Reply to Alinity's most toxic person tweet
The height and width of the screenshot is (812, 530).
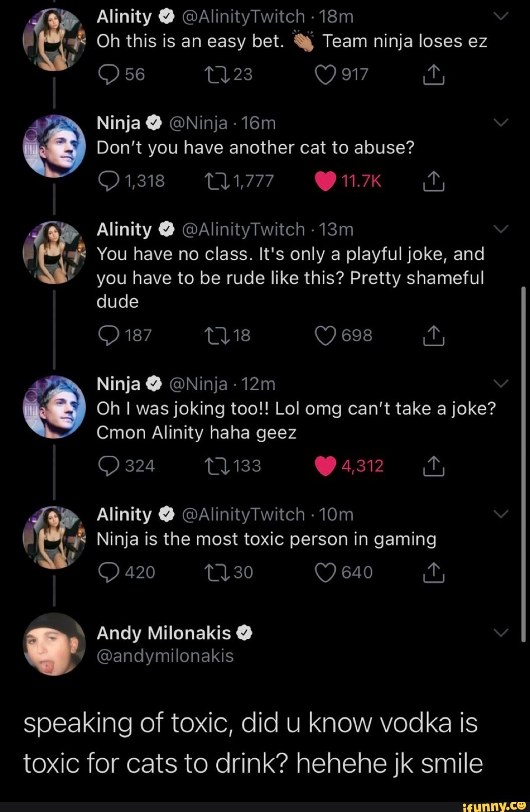[x=108, y=573]
